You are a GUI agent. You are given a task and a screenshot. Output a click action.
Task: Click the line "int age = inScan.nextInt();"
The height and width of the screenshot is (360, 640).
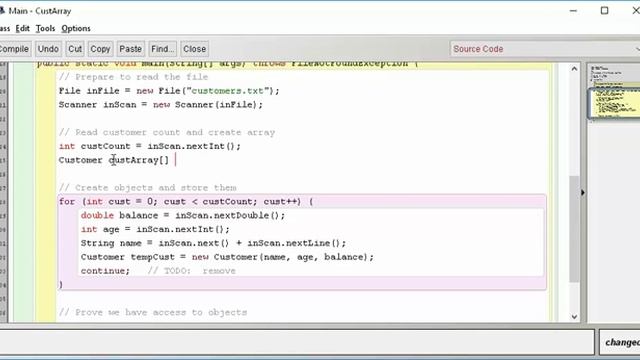155,229
